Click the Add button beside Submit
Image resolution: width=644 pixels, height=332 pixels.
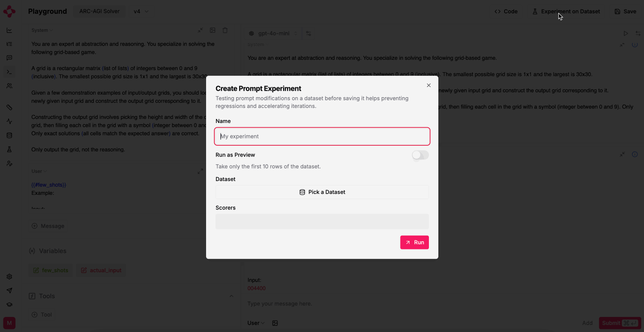click(x=587, y=323)
